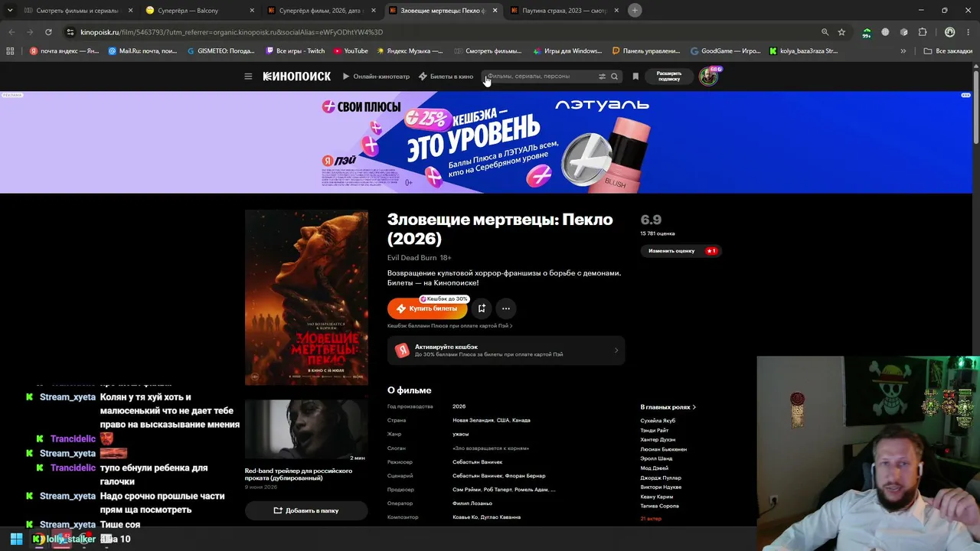Open actor Сухейла Якуб's page

click(x=658, y=421)
